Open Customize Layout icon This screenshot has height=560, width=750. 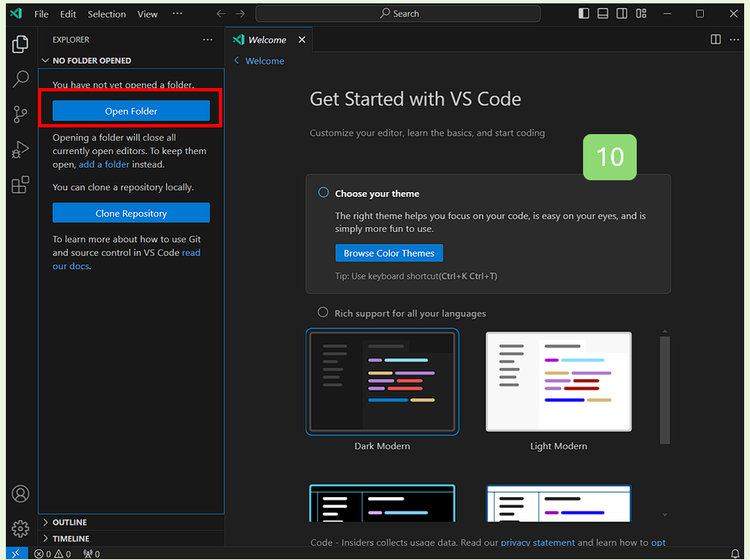coord(641,13)
